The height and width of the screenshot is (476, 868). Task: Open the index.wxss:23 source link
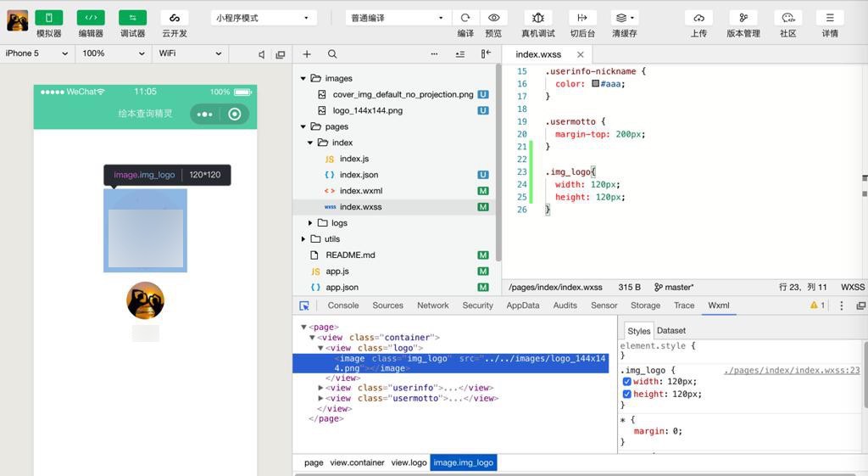[792, 370]
